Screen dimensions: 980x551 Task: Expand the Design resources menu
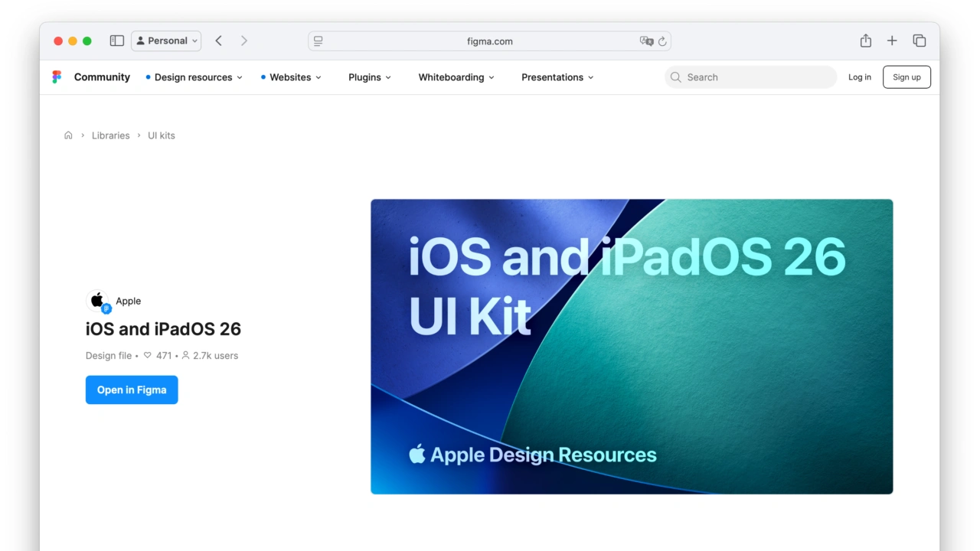click(x=194, y=77)
